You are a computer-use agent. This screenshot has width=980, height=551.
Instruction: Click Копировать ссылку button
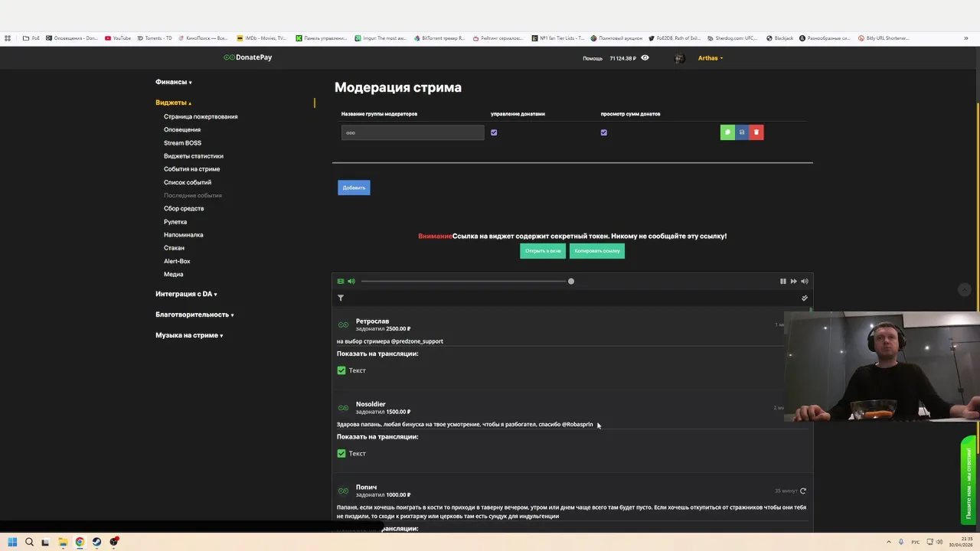(597, 251)
